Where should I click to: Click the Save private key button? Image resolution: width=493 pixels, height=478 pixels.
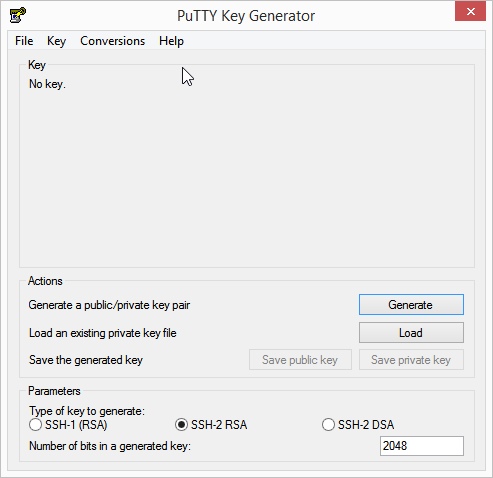pos(411,360)
